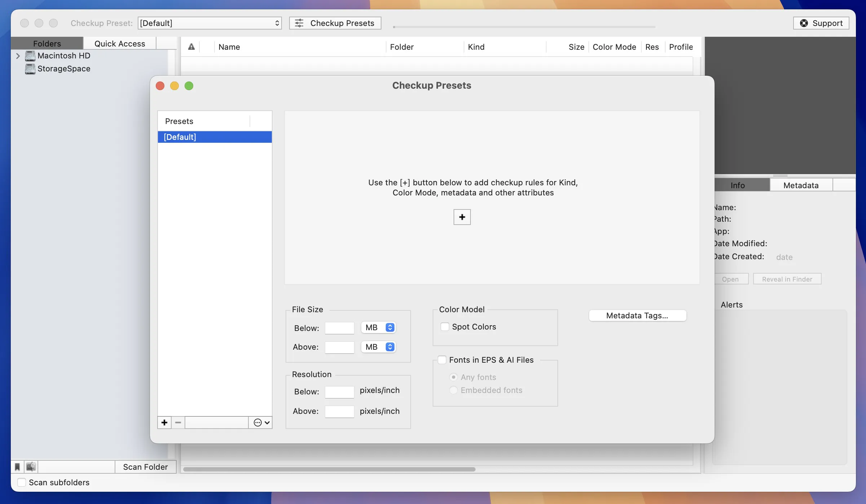Click the Date Created date value field
Viewport: 866px width, 504px height.
click(784, 257)
